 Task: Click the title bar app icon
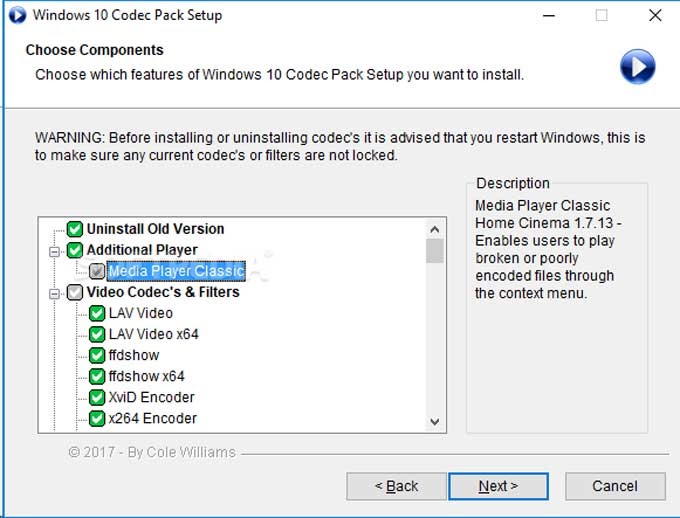click(17, 15)
